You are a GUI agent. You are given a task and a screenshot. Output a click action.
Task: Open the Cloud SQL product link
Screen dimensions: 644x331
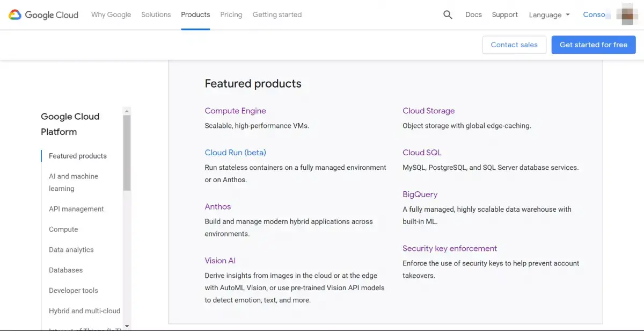pyautogui.click(x=422, y=153)
